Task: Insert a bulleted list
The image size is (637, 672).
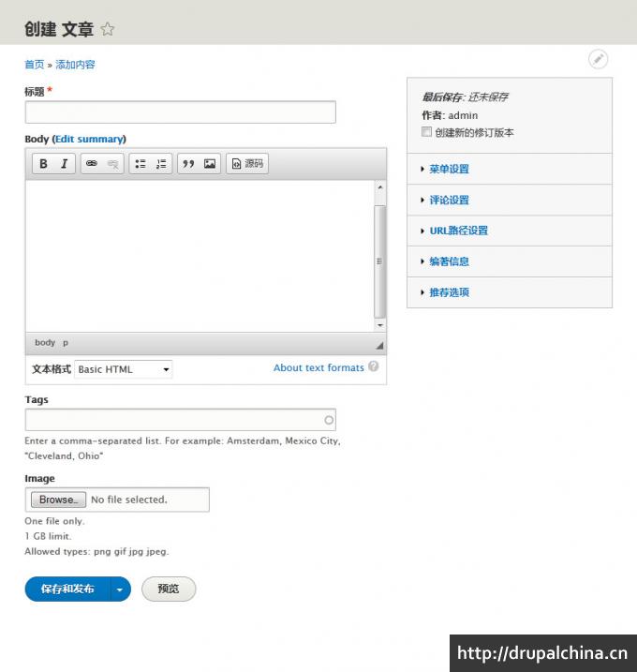Action: pyautogui.click(x=141, y=164)
